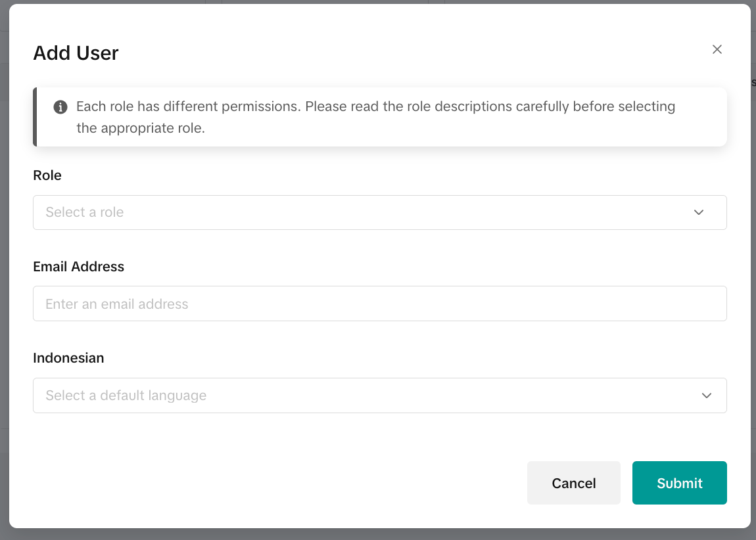Viewport: 756px width, 540px height.
Task: Click the role permissions notice text
Action: click(x=375, y=106)
